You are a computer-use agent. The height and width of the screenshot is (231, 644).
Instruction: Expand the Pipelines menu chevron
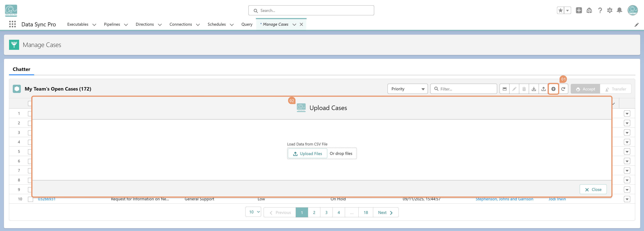click(x=126, y=24)
